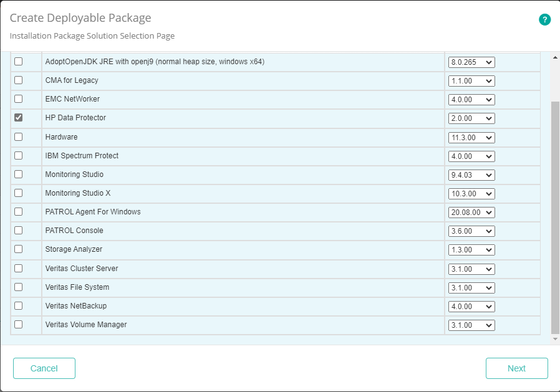Screen dimensions: 560x392
Task: Enable the EMC NetWorker checkbox
Action: click(19, 99)
